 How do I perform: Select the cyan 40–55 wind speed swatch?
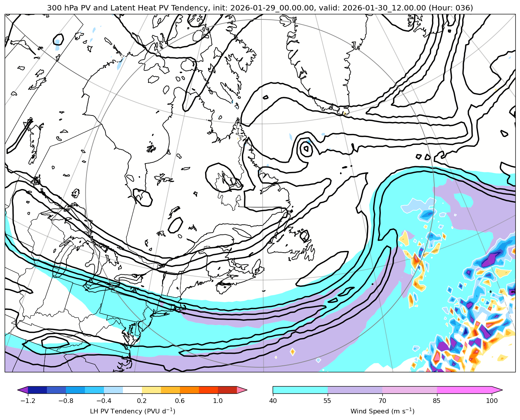[x=300, y=390]
